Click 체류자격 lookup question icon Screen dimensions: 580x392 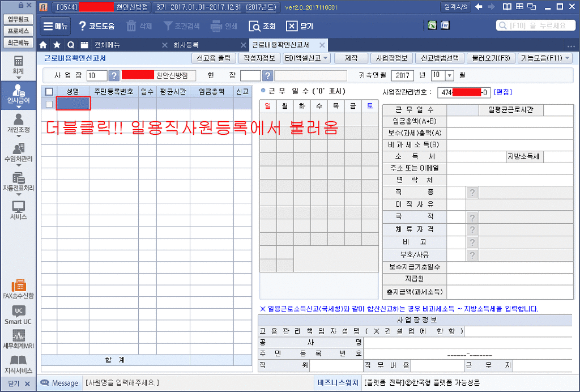pos(472,230)
